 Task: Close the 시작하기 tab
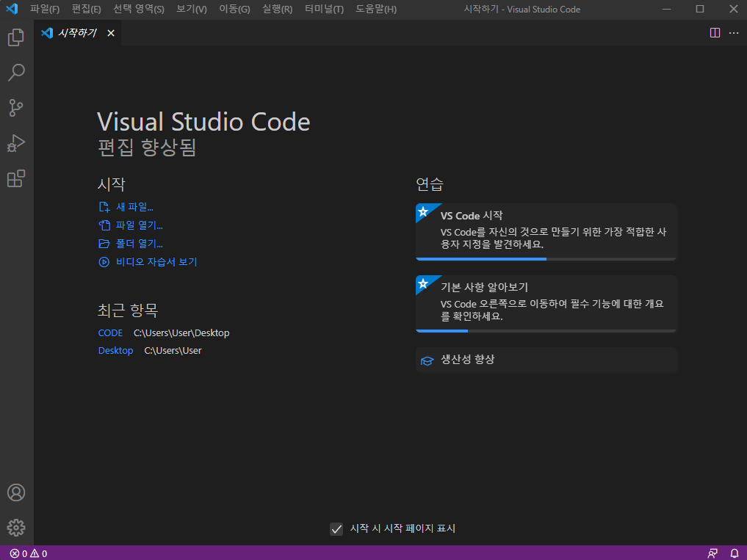[111, 33]
